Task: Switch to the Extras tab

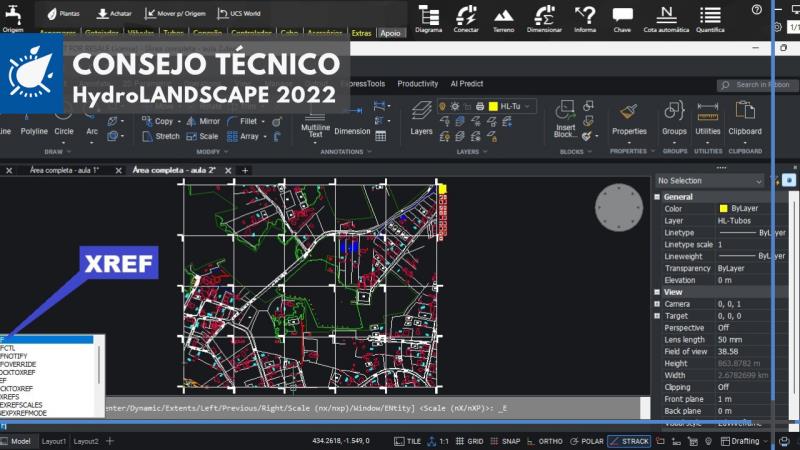Action: coord(361,33)
